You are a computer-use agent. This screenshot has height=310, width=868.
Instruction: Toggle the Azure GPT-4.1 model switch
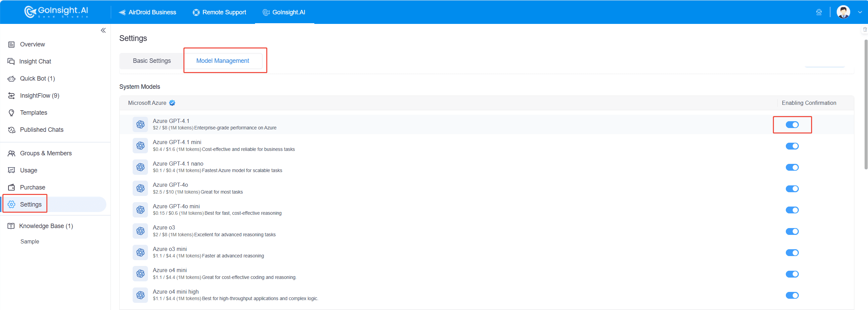tap(792, 125)
